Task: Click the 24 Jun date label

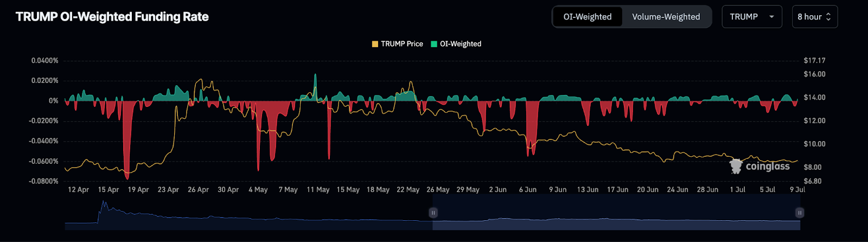Action: (x=678, y=189)
